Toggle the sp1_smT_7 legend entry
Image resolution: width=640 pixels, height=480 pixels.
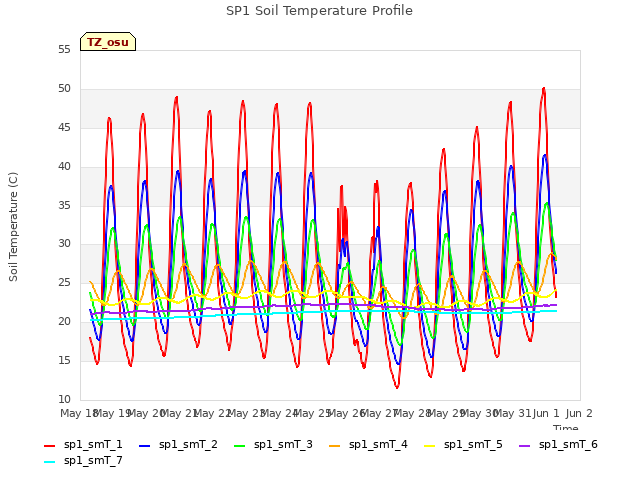pos(83,460)
